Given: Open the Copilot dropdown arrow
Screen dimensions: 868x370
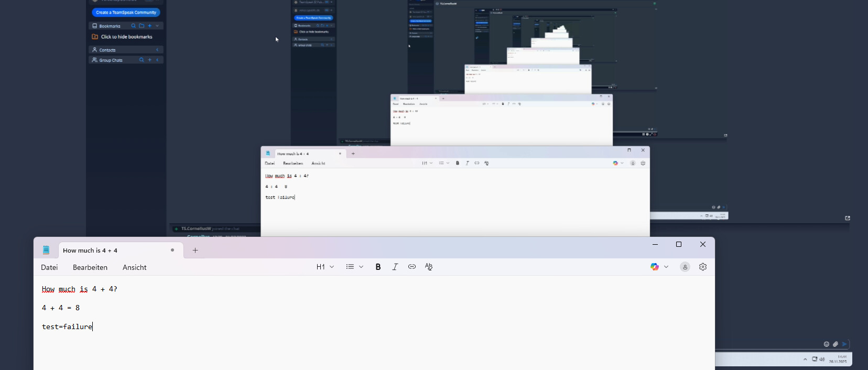Looking at the screenshot, I should coord(666,267).
